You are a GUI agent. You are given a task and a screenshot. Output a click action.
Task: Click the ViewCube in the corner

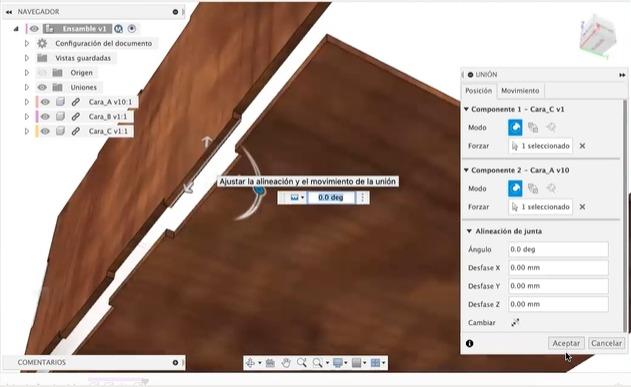tap(598, 37)
